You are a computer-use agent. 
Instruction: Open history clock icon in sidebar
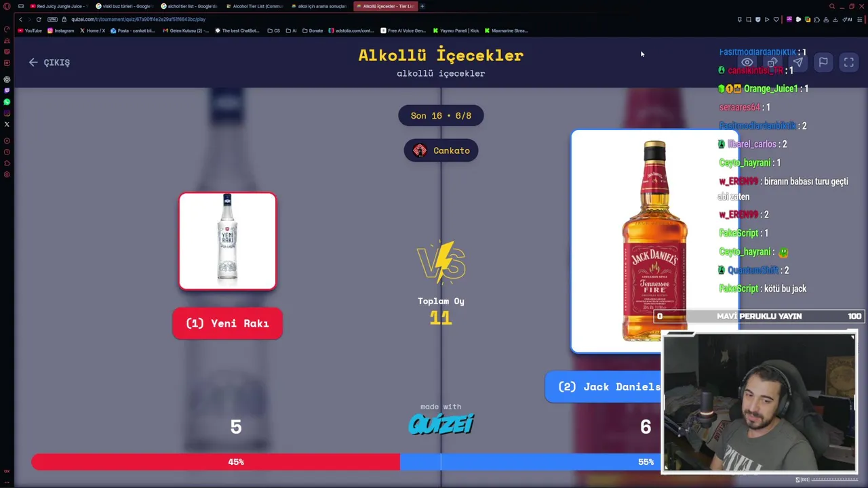7,152
